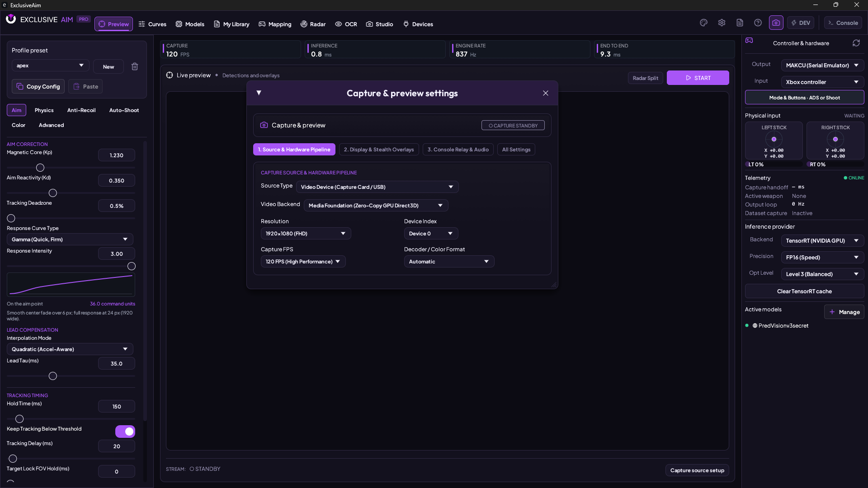Open the Device Index dropdown
This screenshot has height=488, width=868.
[x=431, y=234]
